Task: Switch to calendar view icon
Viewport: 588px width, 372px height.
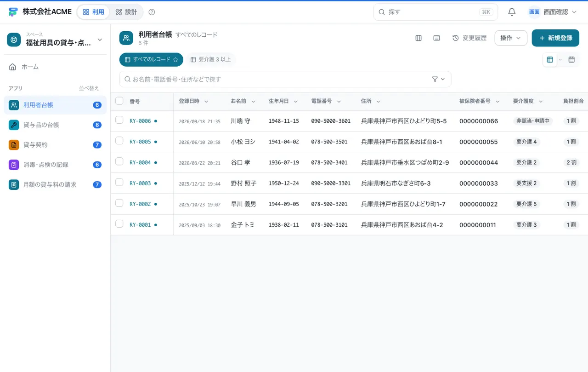Action: 572,59
